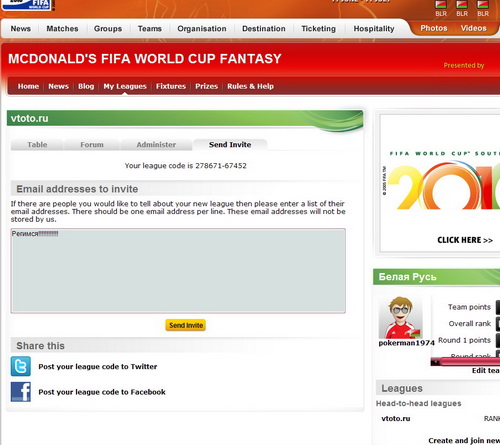Open the Ticketing menu item
This screenshot has width=500, height=445.
(319, 29)
